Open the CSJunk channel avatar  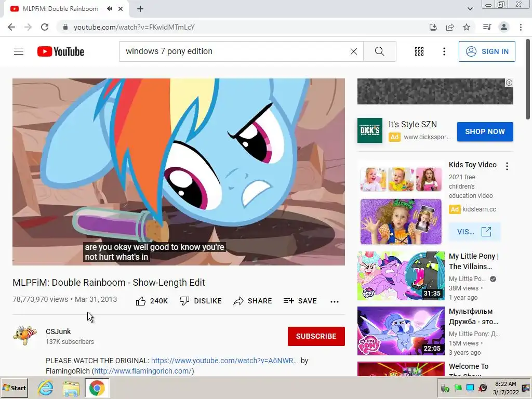click(25, 336)
